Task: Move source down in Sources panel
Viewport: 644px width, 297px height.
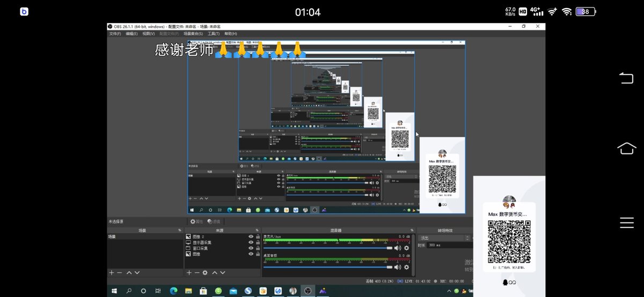Action: (x=223, y=272)
